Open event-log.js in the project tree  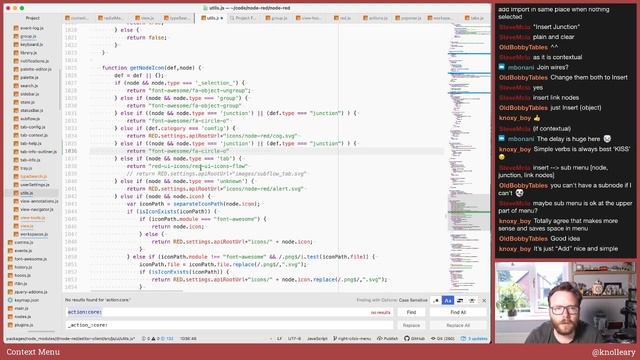click(31, 28)
